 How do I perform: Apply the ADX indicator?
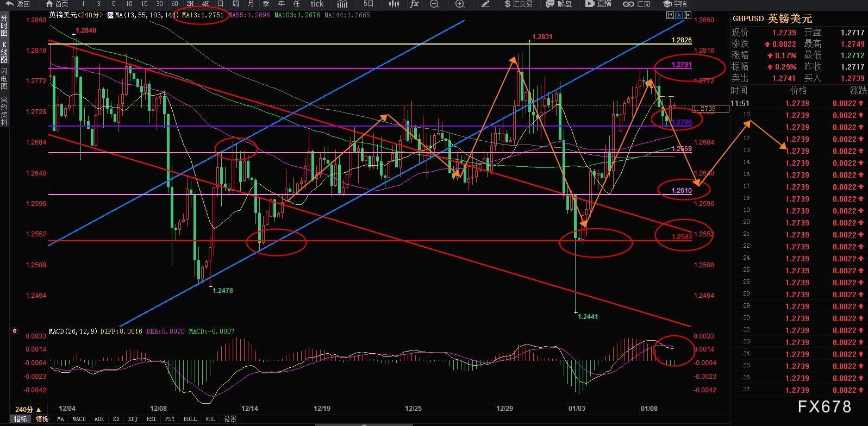pyautogui.click(x=99, y=419)
